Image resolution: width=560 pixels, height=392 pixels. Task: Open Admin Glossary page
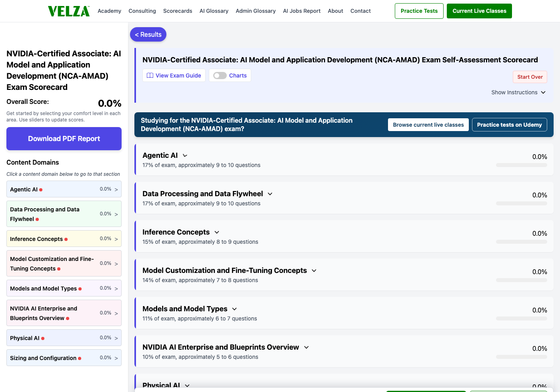pos(256,11)
